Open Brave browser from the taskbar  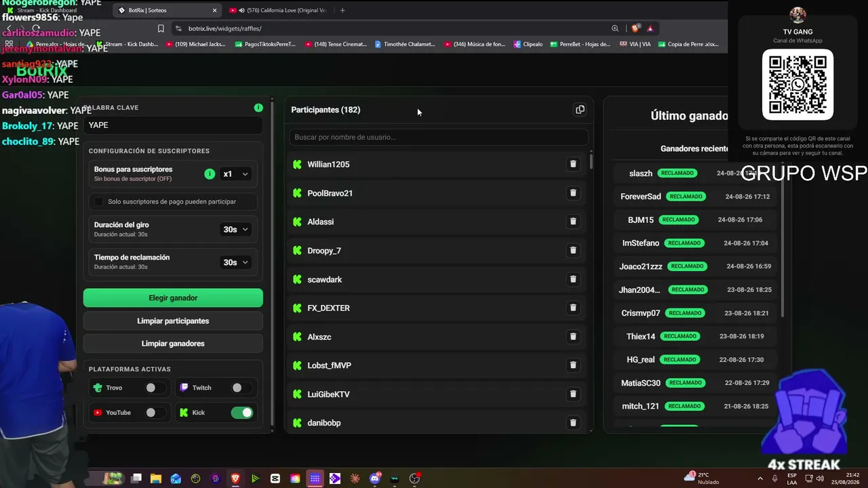point(235,479)
